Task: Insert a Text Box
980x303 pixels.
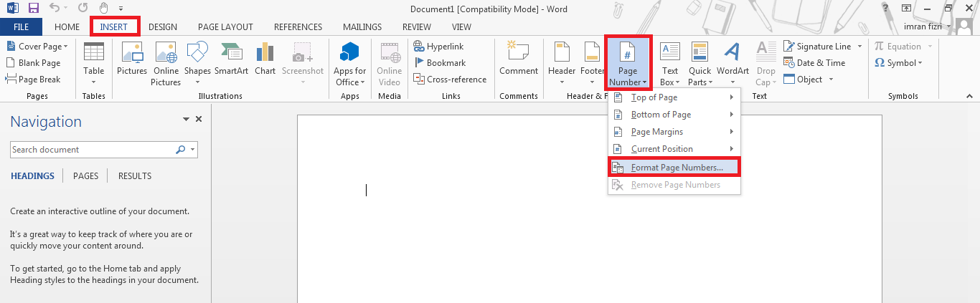Action: tap(670, 64)
